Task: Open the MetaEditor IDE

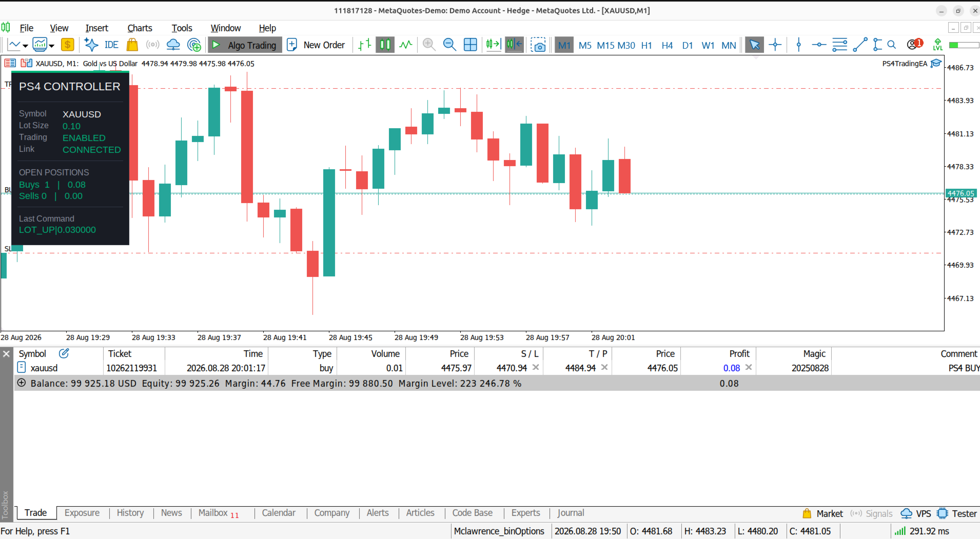Action: click(111, 45)
